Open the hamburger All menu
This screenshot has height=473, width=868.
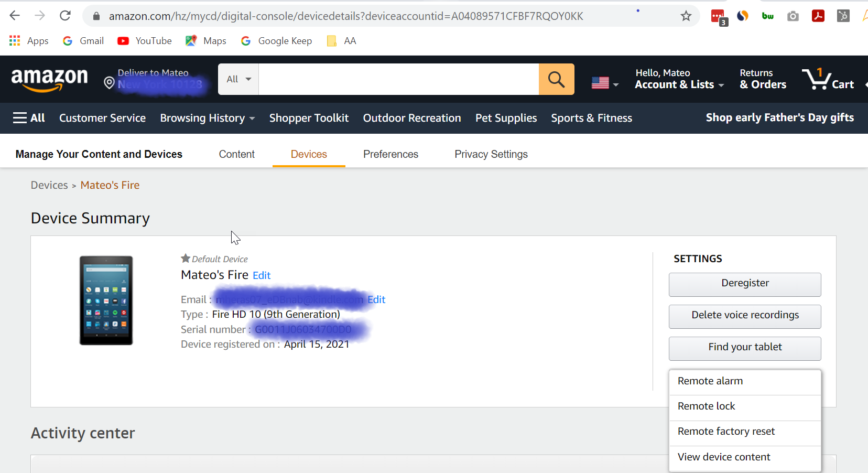tap(29, 118)
